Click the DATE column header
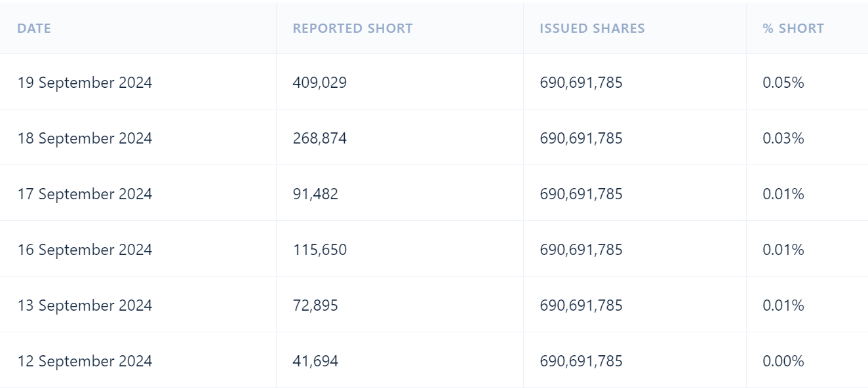Image resolution: width=868 pixels, height=388 pixels. (x=34, y=29)
